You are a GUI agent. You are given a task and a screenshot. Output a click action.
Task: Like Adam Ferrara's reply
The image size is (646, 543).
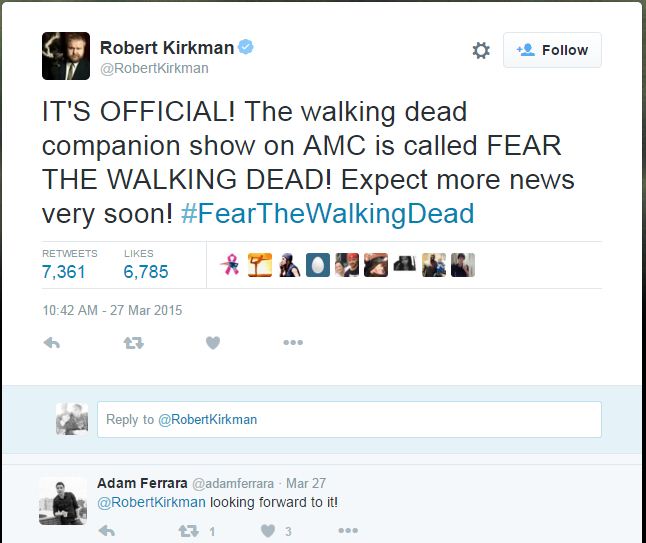click(268, 532)
